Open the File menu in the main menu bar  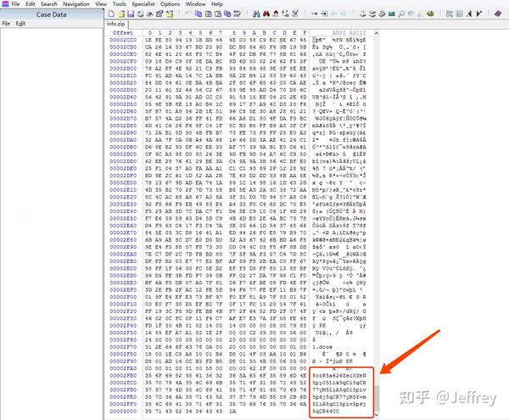tap(15, 4)
